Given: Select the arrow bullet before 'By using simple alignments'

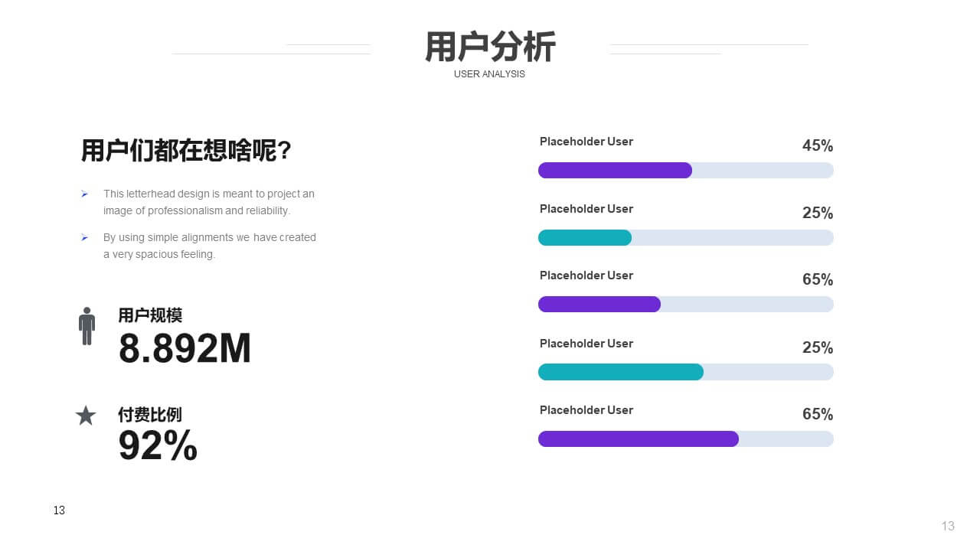Looking at the screenshot, I should pos(84,238).
